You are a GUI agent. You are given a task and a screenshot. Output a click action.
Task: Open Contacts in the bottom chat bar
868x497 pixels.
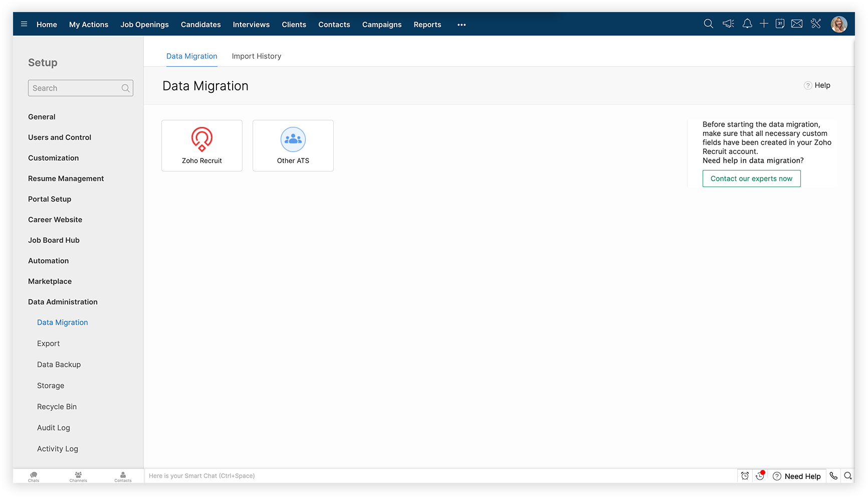tap(123, 476)
